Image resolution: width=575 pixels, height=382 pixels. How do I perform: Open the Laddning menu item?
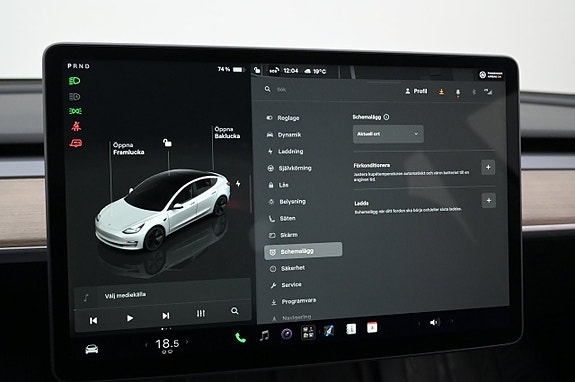click(x=285, y=151)
